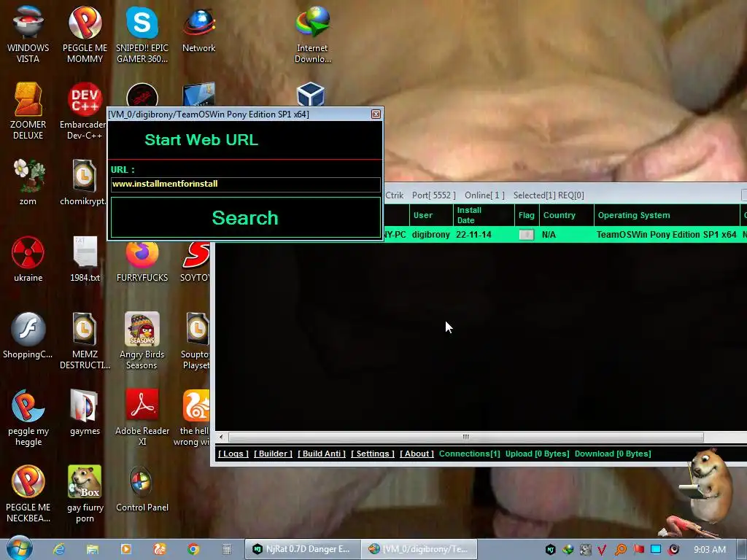The height and width of the screenshot is (560, 747).
Task: Switch to NjRat 0.7D Danger E... taskbar button
Action: (303, 549)
